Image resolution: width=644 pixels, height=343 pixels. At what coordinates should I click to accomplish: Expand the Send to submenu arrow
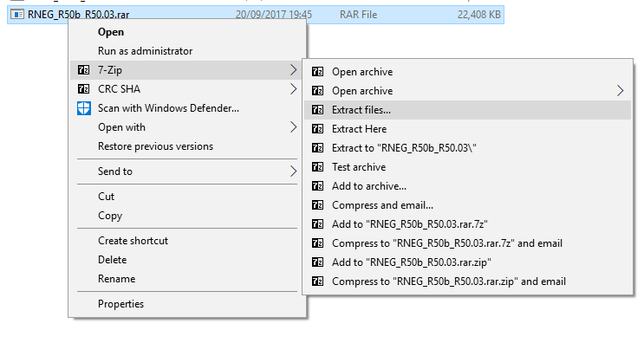(293, 171)
